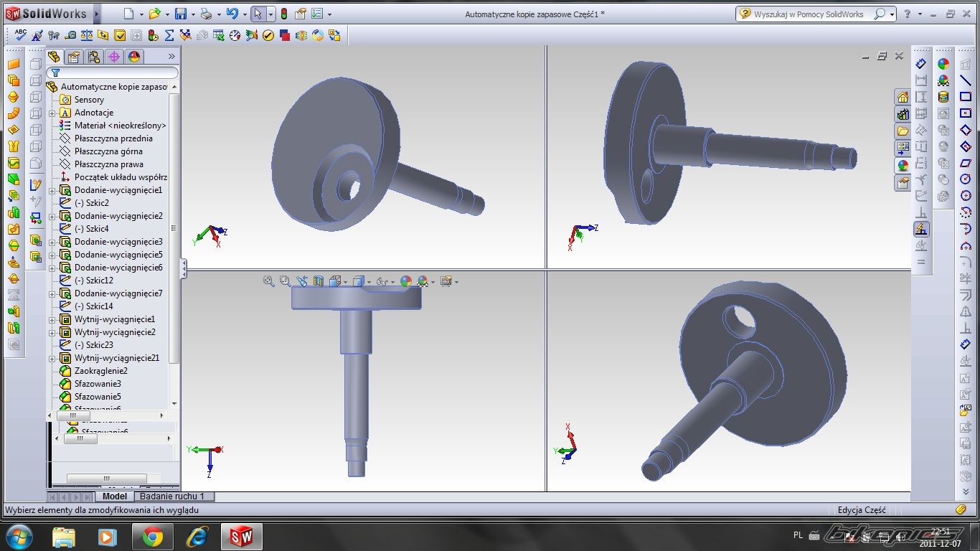The image size is (980, 551).
Task: Select the Line sketch tool
Action: [966, 80]
